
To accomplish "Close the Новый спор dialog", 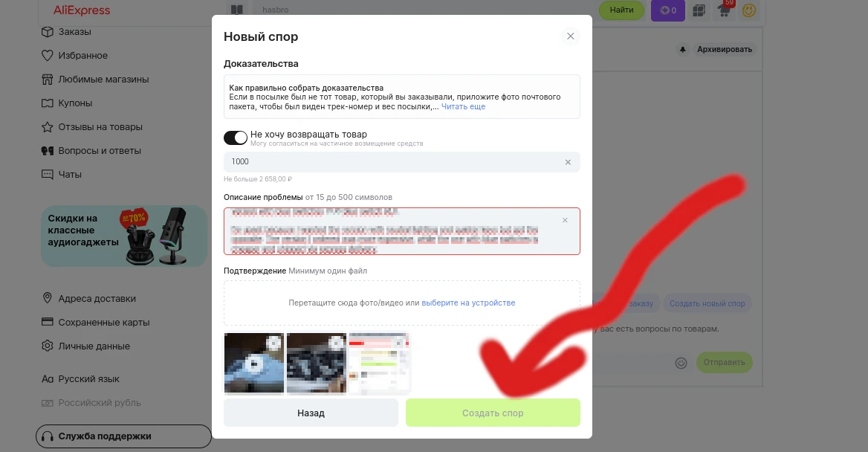I will pyautogui.click(x=570, y=36).
